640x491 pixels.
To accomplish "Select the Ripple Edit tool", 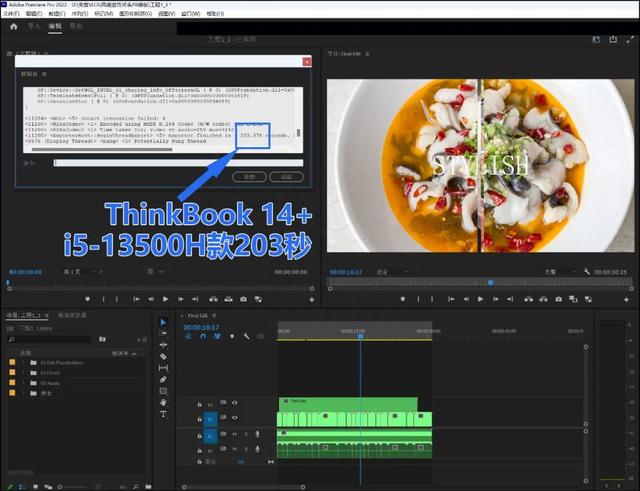I will coord(163,345).
